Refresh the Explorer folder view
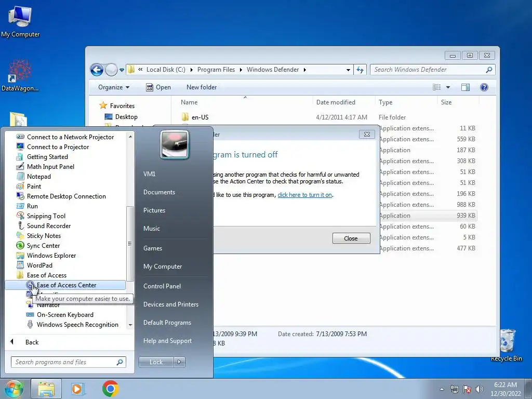The image size is (532, 399). (x=360, y=70)
